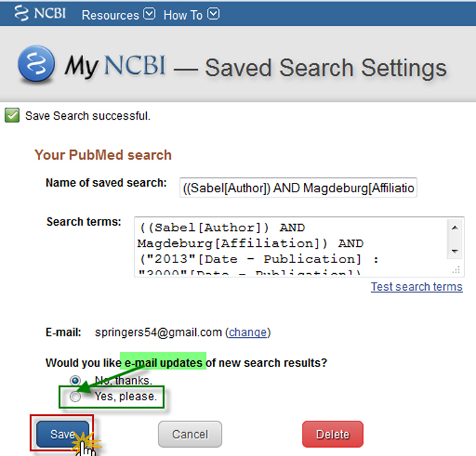Viewport: 476px width, 456px height.
Task: Click the NCBI logo in header
Action: [39, 14]
